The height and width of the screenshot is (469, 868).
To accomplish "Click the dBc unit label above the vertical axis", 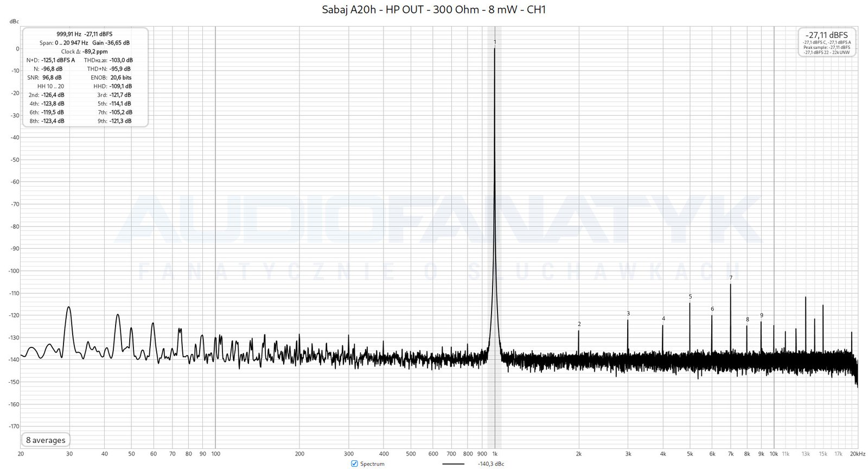I will pos(14,21).
